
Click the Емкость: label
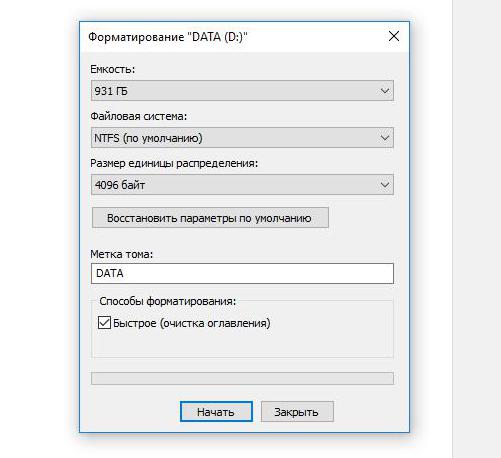point(112,69)
